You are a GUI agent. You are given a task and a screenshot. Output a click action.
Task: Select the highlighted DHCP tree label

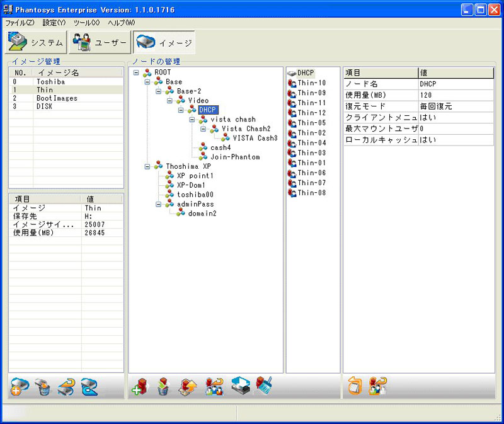coord(208,110)
